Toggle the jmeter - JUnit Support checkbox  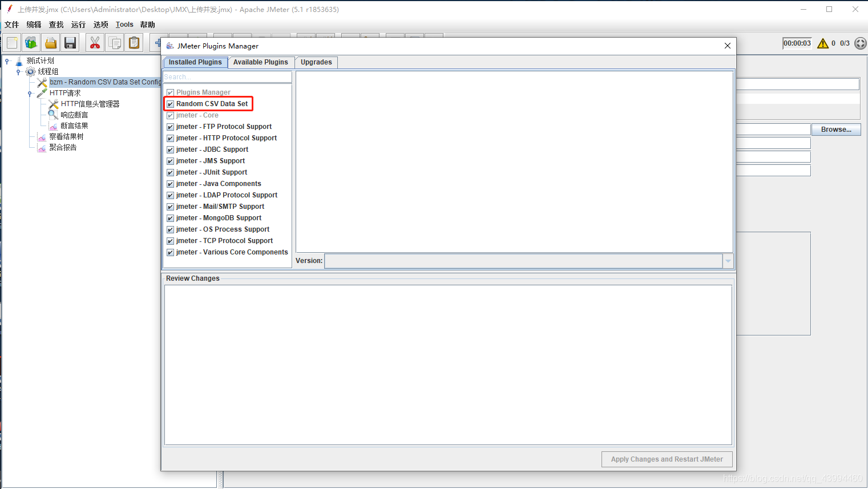(171, 172)
